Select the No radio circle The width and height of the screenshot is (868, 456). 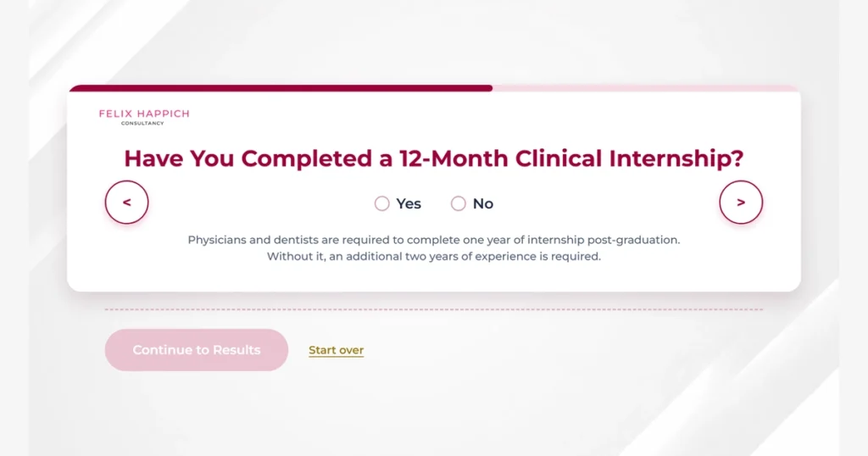[x=459, y=203]
